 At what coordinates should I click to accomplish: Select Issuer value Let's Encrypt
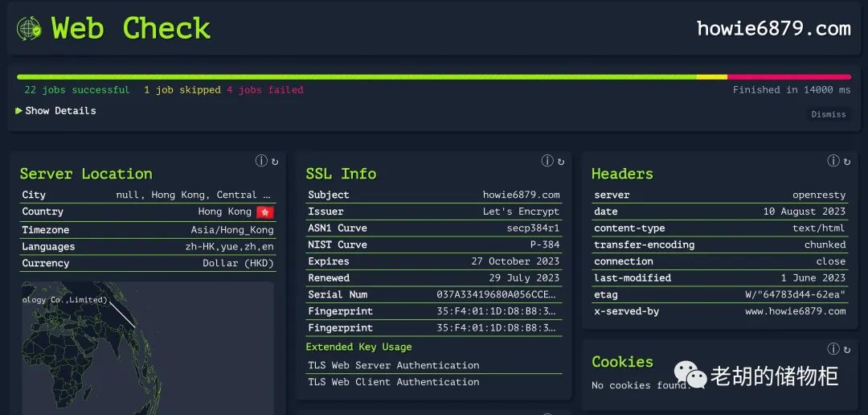(x=521, y=212)
